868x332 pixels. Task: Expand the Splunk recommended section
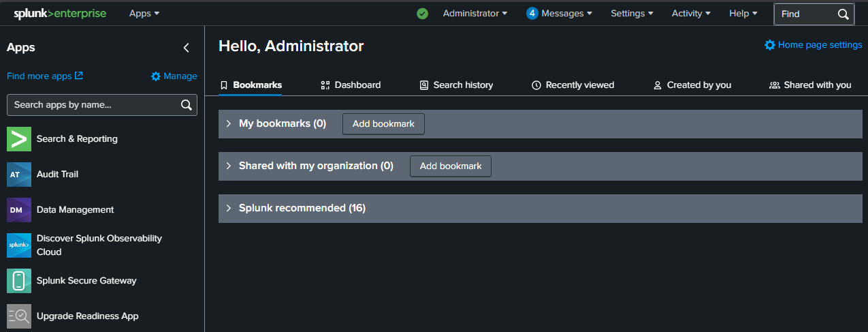point(229,208)
